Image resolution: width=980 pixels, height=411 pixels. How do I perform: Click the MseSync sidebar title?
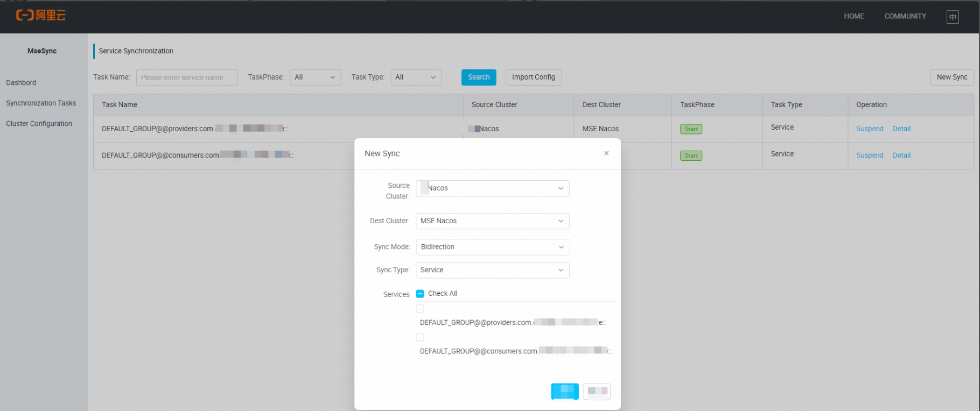[42, 51]
